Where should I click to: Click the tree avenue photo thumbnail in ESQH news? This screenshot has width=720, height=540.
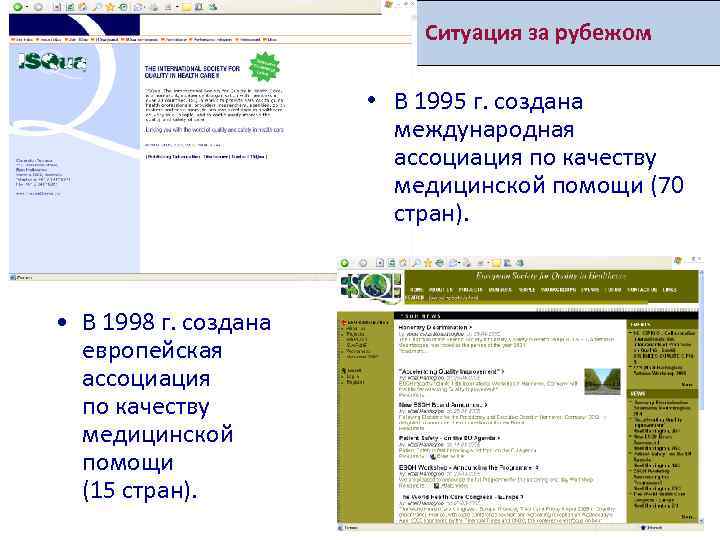point(602,381)
